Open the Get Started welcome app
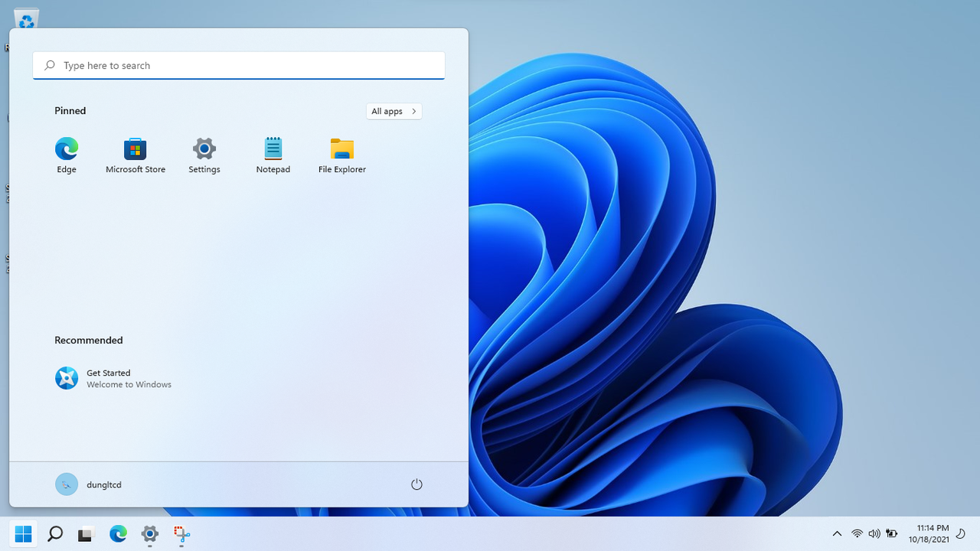Viewport: 980px width, 551px height. point(113,377)
